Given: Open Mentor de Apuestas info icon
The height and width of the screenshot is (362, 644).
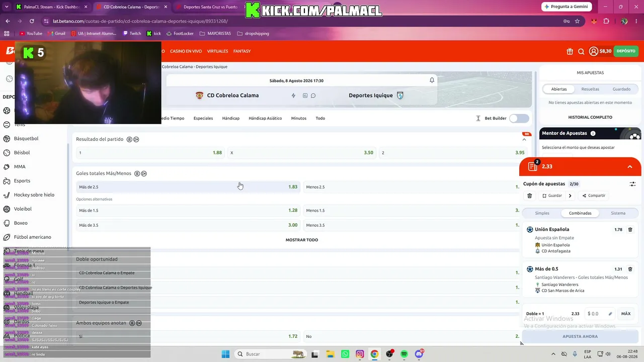Looking at the screenshot, I should [593, 133].
